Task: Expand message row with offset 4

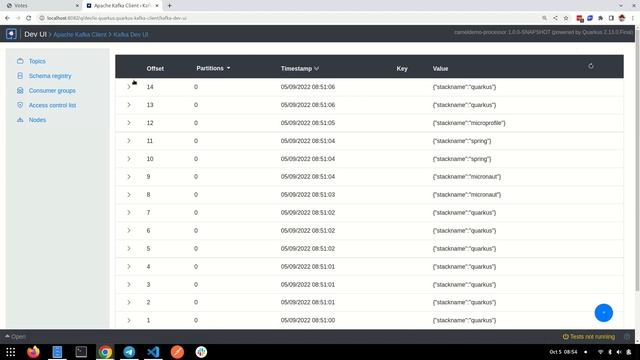Action: [x=129, y=267]
